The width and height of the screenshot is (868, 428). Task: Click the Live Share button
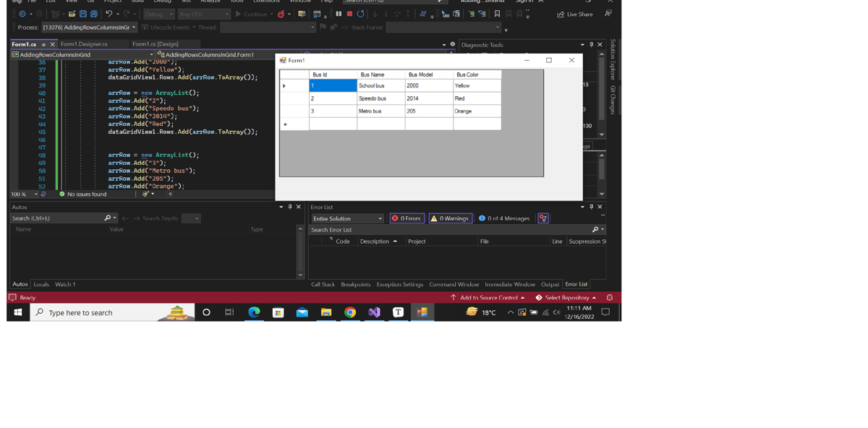[575, 14]
